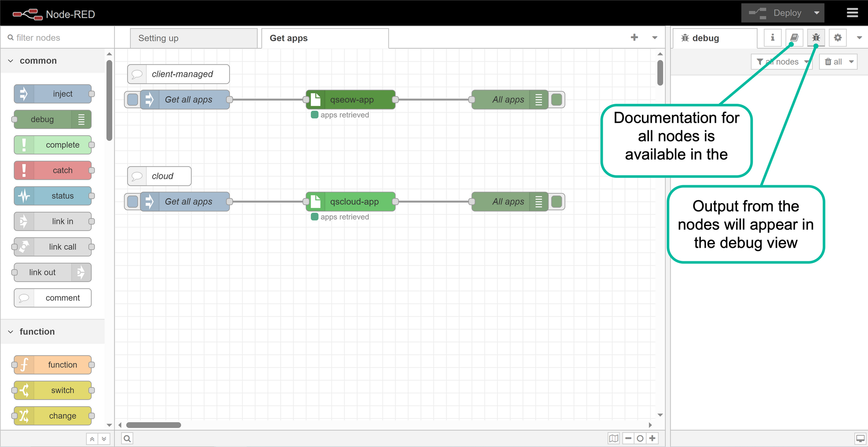Screen dimensions: 868x447
Task: Click apps retrieved status under qseow-app
Action: click(340, 115)
